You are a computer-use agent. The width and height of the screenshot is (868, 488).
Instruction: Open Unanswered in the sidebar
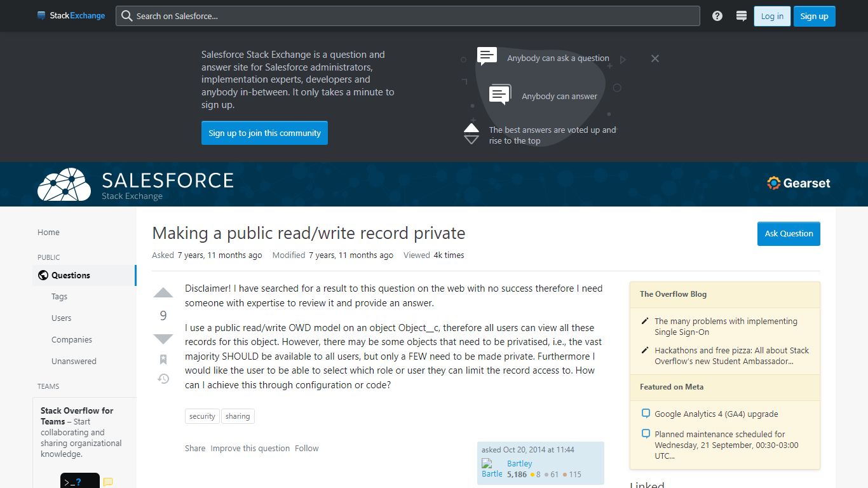(74, 362)
